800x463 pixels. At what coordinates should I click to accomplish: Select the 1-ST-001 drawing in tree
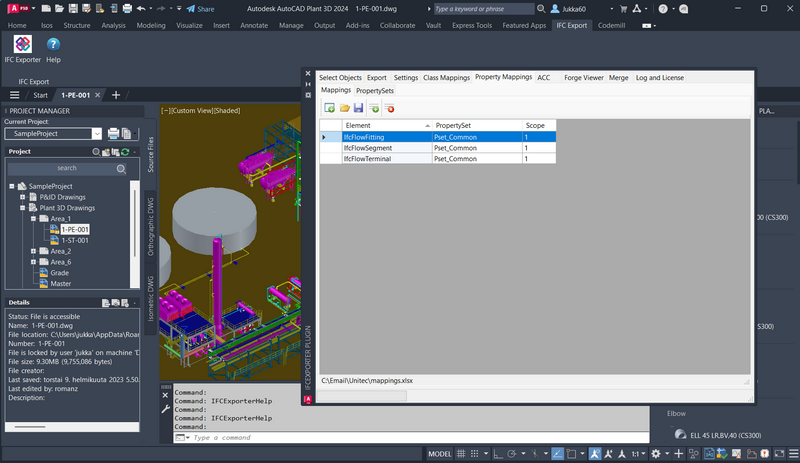pos(74,240)
